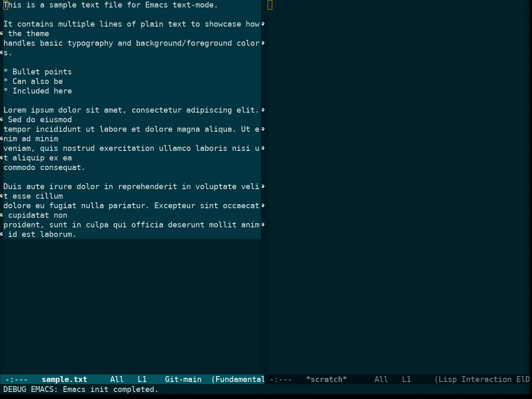
Task: Click the sample.txt buffer name in mode line
Action: (64, 379)
